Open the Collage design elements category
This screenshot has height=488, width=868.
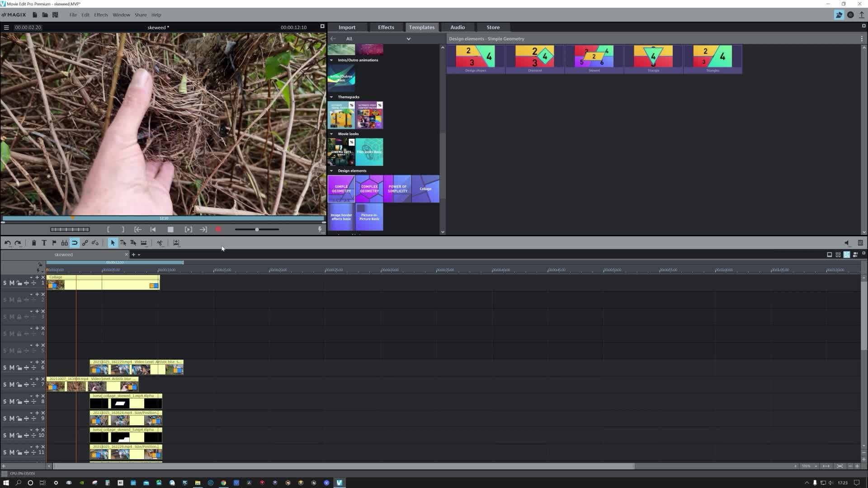click(425, 189)
